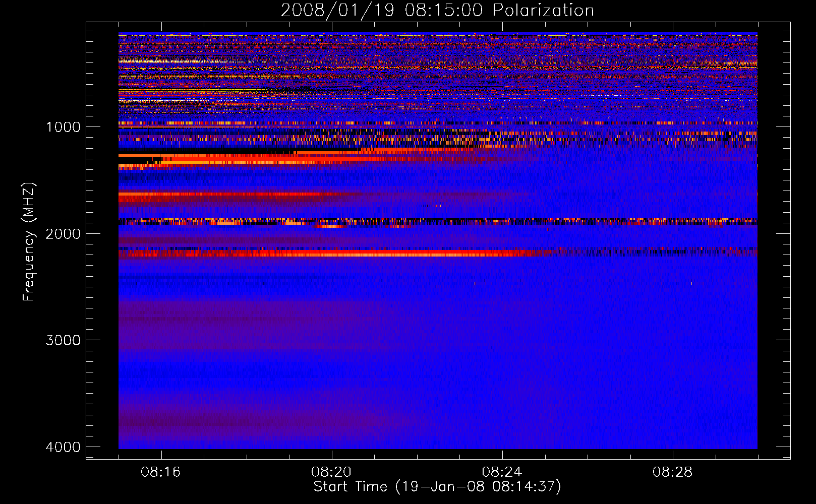Click the 'Start Time (19-Jan-08 08:14:37)' label
816x504 pixels.
[437, 487]
